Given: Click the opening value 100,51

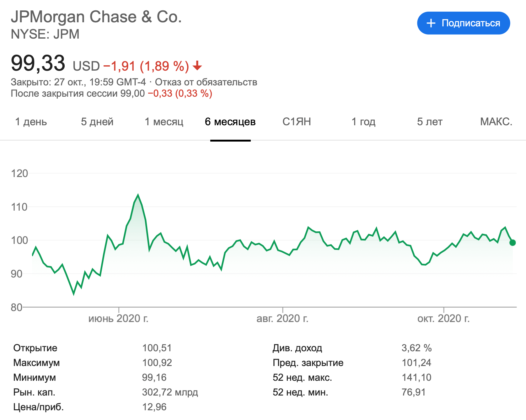Looking at the screenshot, I should tap(157, 348).
